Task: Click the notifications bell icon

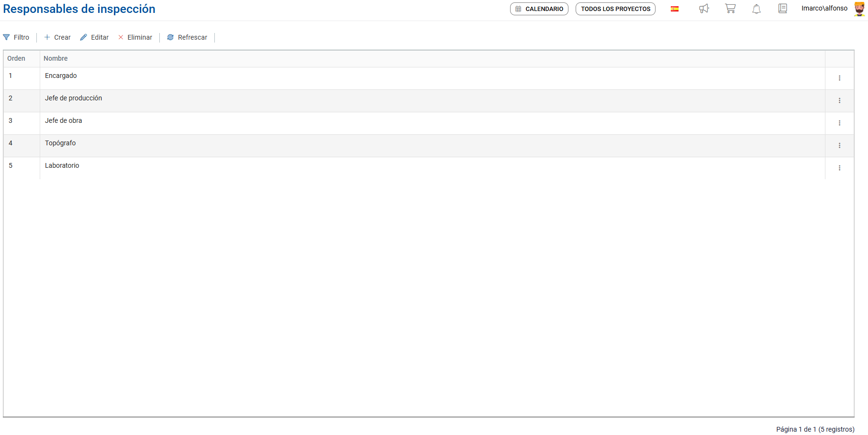Action: [x=757, y=9]
